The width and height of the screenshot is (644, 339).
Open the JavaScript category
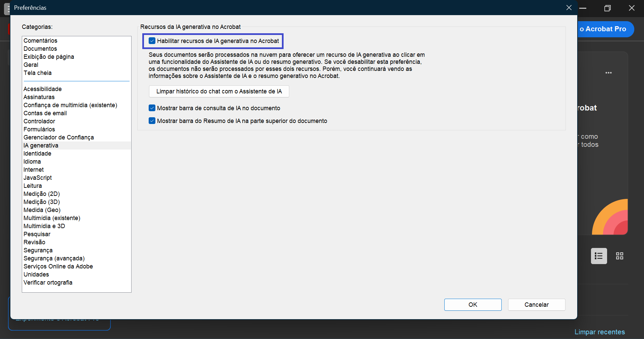point(77,178)
